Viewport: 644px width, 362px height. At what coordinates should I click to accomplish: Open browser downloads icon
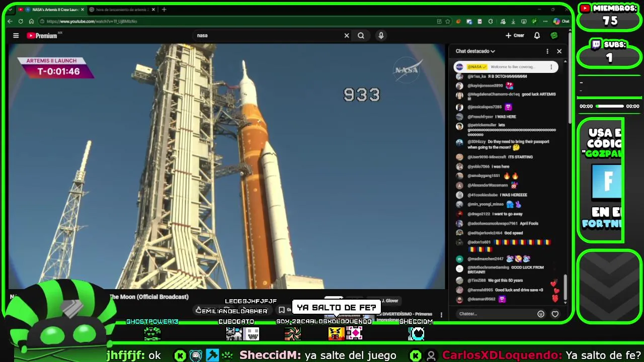point(513,21)
